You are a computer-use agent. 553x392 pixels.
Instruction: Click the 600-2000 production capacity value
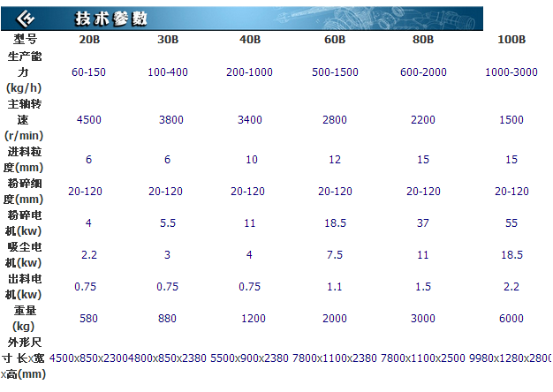(x=423, y=72)
